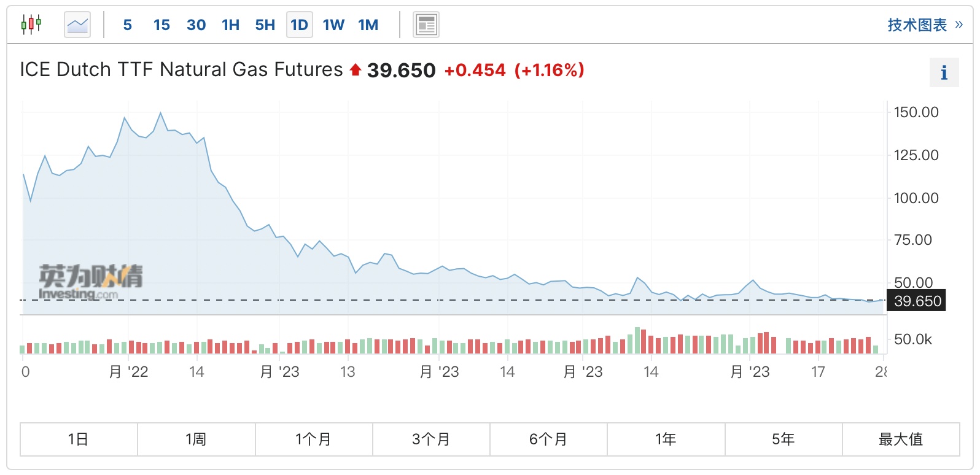Select the 15-minute interval
Viewport: 980px width, 475px height.
click(161, 25)
